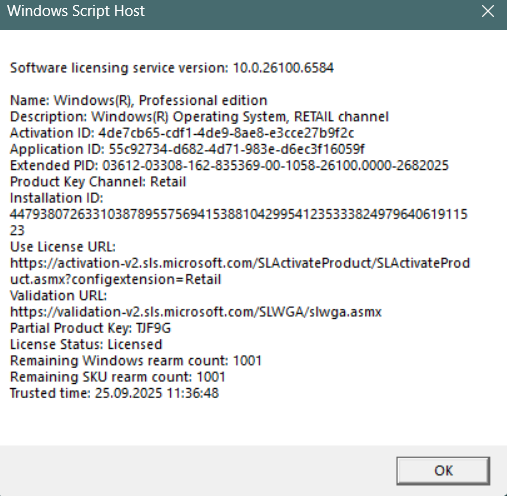Click the Software licensing service version line
Screen dimensions: 507x496
pyautogui.click(x=172, y=68)
